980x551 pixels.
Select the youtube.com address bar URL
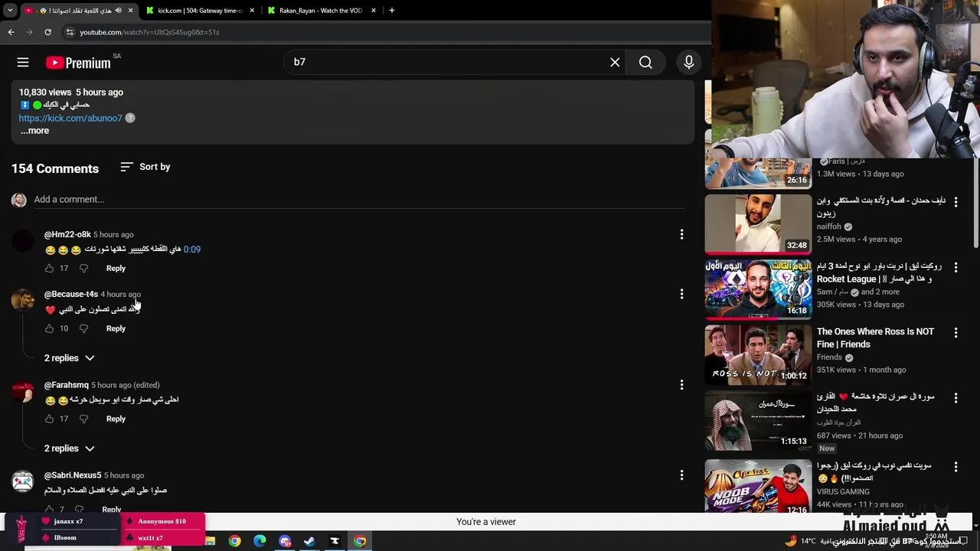tap(149, 32)
